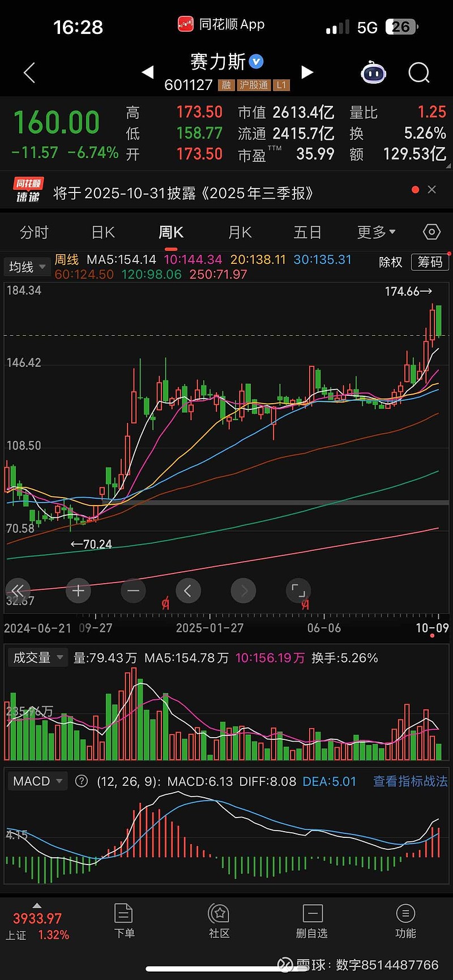Tap the 沪股通 tag
Screen dimensions: 453x980
(x=253, y=85)
